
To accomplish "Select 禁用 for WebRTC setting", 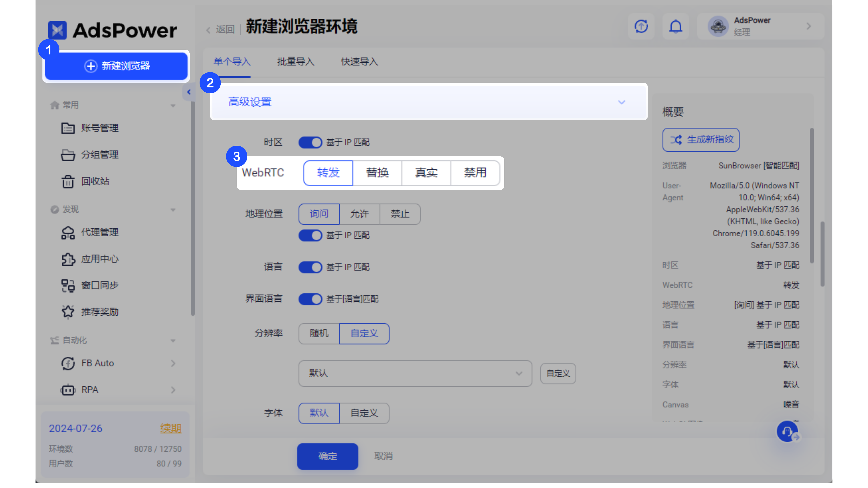I will [475, 173].
